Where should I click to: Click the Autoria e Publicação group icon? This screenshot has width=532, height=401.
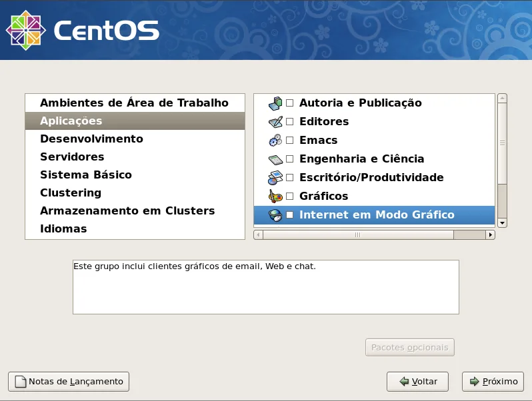275,103
